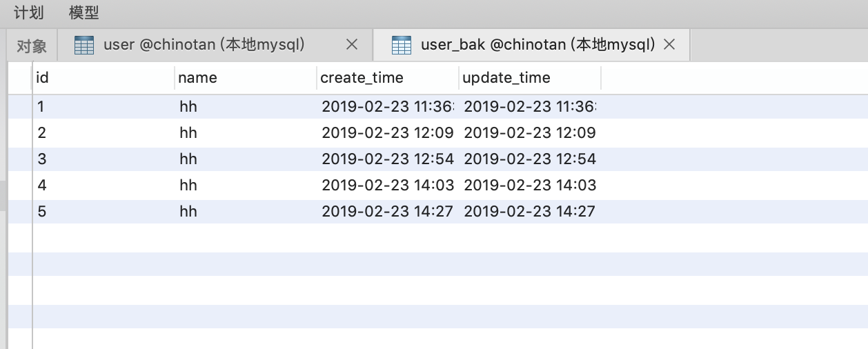Screen dimensions: 868x349
Task: Click the table icon on the user_bak tab
Action: coord(402,46)
